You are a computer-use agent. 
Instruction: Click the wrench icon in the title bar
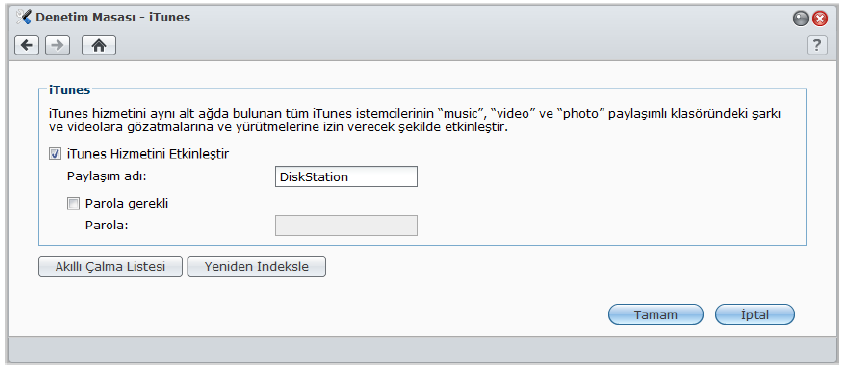coord(24,17)
